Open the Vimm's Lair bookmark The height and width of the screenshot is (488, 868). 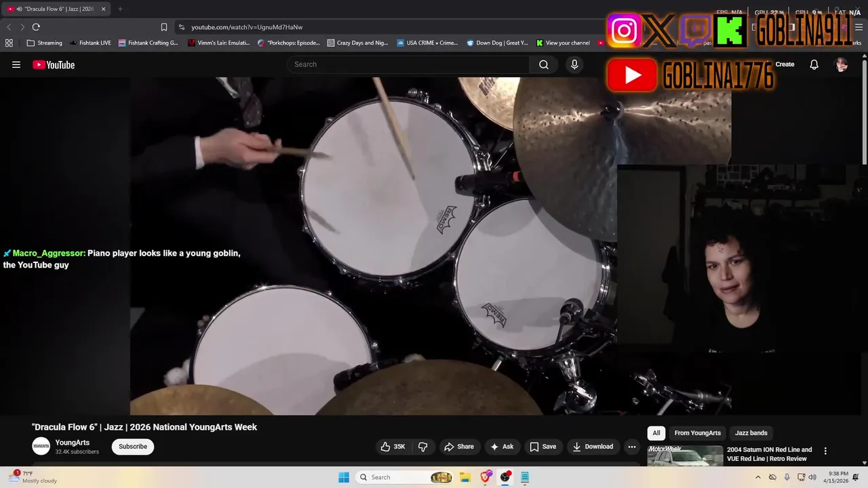coord(219,43)
